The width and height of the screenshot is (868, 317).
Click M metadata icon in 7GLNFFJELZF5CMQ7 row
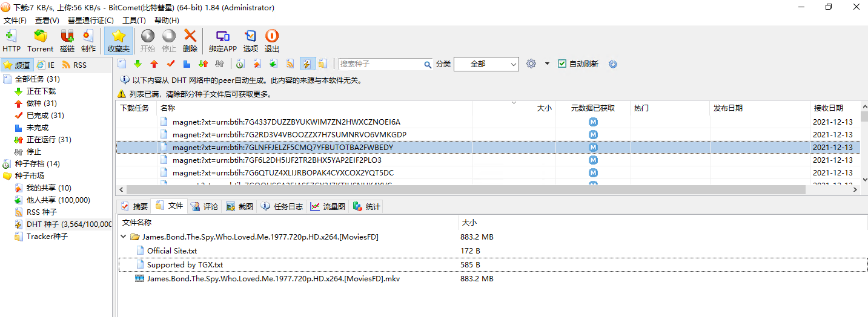(593, 147)
